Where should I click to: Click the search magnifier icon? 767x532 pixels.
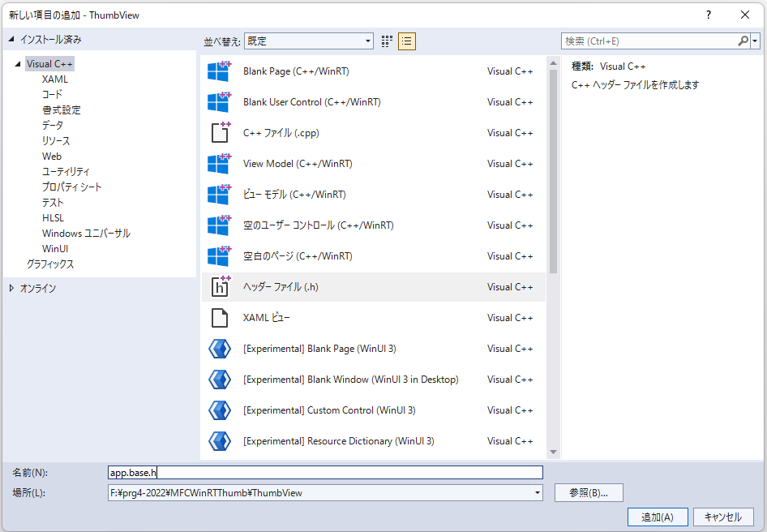743,41
